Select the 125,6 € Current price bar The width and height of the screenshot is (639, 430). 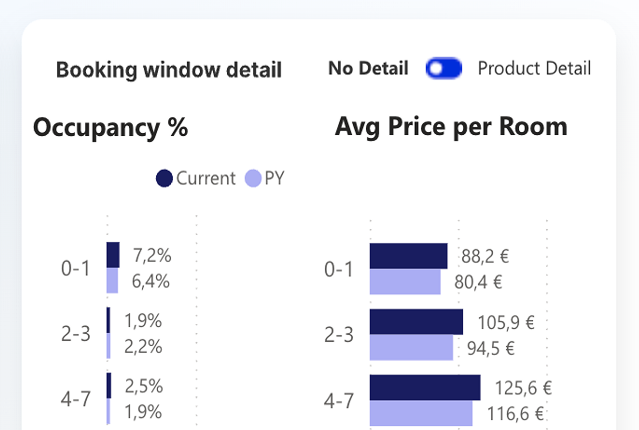point(425,387)
